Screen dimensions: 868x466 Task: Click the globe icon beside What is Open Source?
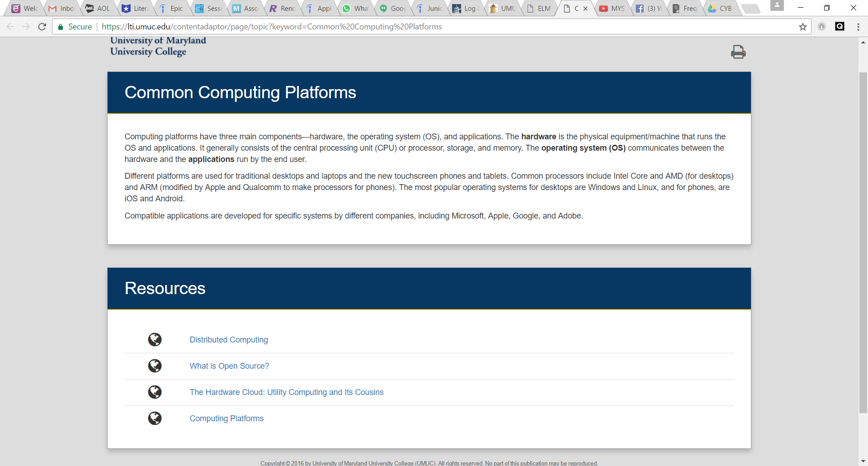pyautogui.click(x=155, y=366)
